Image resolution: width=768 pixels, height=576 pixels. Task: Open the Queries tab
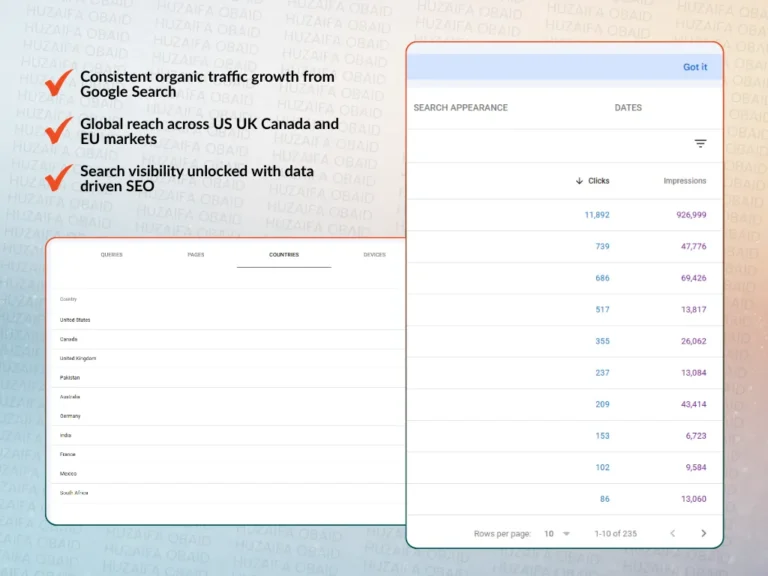click(111, 255)
